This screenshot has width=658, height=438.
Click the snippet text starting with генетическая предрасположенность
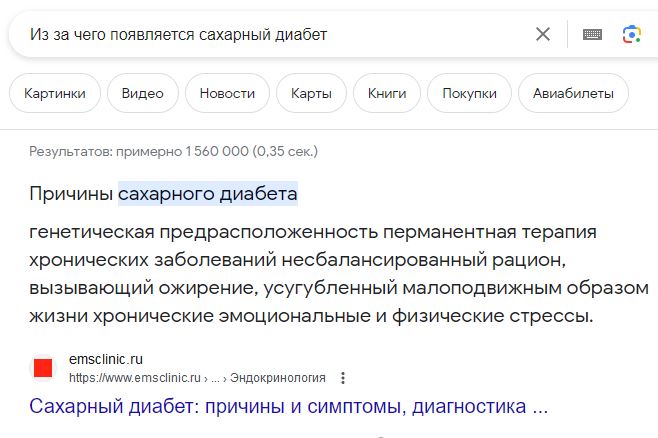tap(339, 274)
